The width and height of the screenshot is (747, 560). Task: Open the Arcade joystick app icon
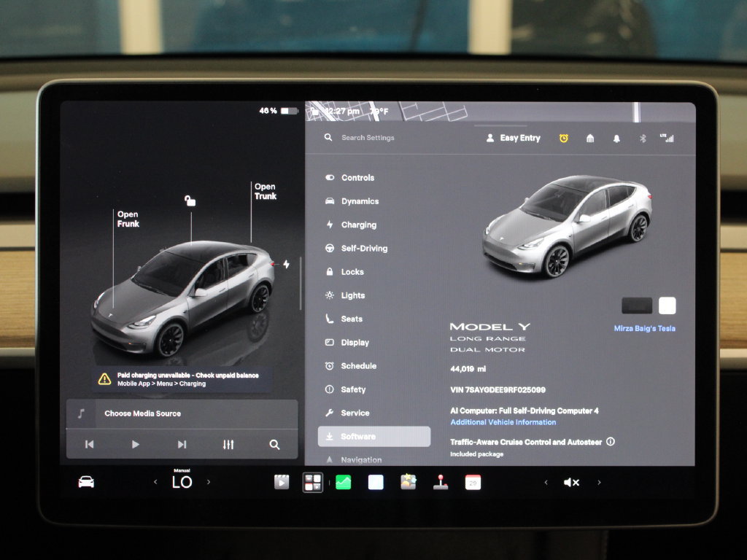click(441, 482)
